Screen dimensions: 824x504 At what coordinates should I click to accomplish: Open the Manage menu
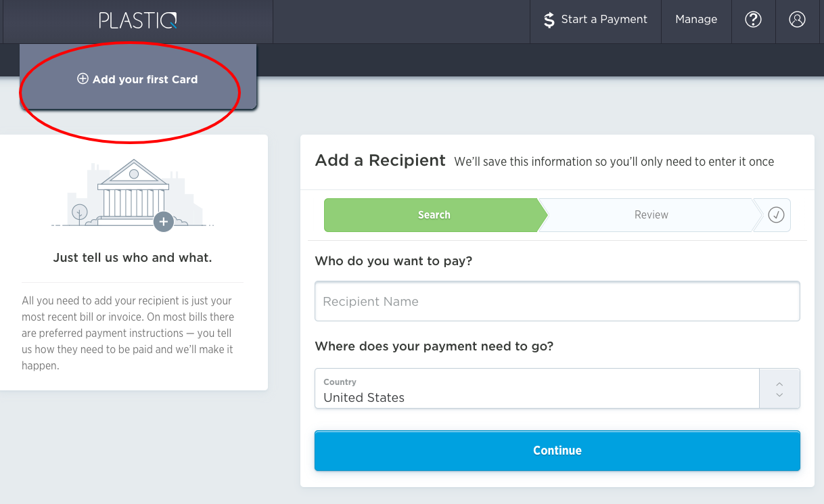click(696, 20)
